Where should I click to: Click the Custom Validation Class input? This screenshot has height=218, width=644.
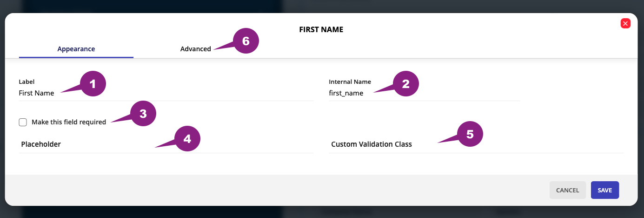pyautogui.click(x=476, y=144)
